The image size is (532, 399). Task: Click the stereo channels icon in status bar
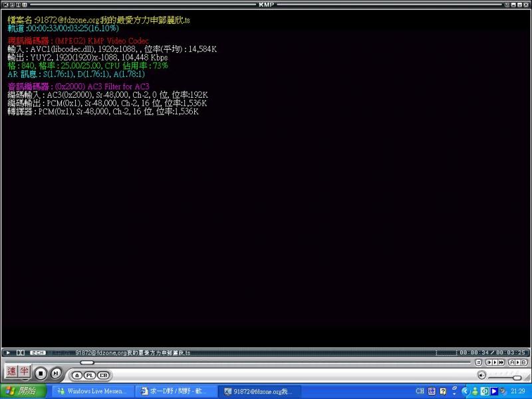pyautogui.click(x=21, y=353)
